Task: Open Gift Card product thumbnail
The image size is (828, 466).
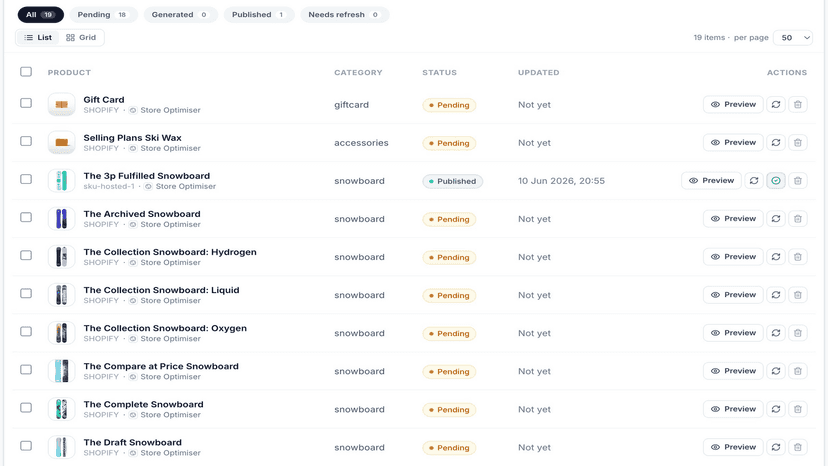Action: point(61,105)
